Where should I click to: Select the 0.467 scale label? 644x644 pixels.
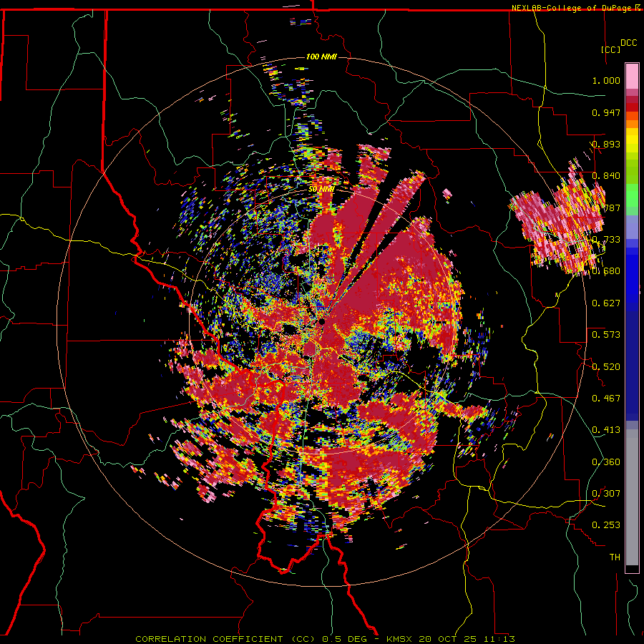tap(606, 398)
